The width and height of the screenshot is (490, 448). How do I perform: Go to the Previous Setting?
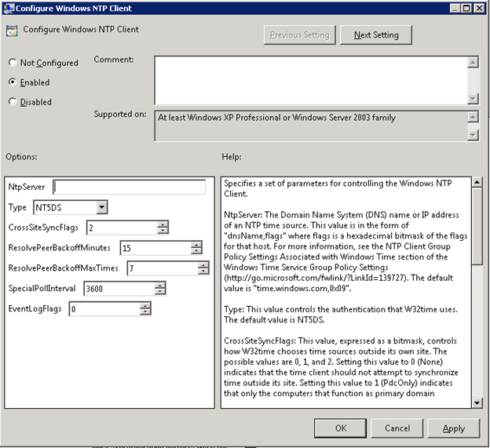[x=300, y=35]
